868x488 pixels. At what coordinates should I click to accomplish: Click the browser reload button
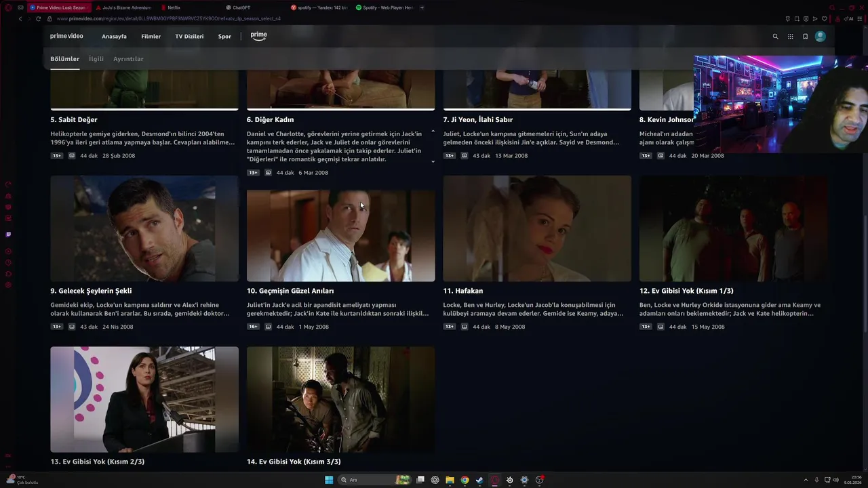(x=38, y=19)
